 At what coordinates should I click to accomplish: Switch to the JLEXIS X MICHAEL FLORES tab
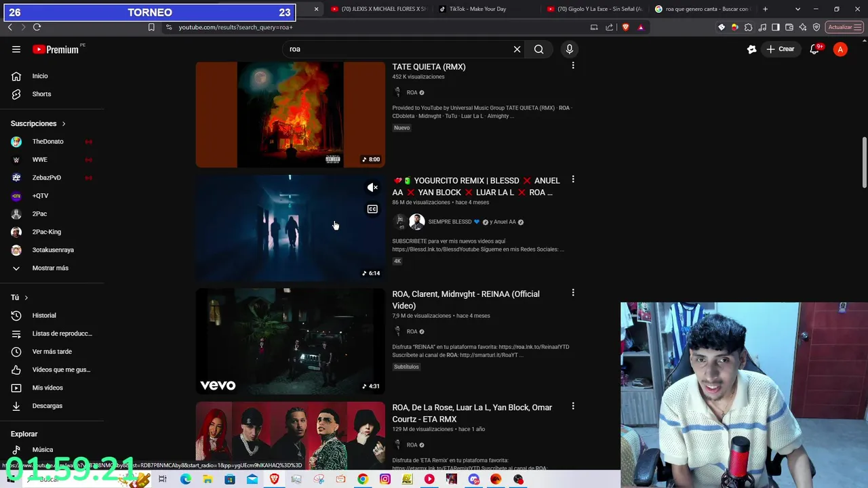(x=378, y=9)
